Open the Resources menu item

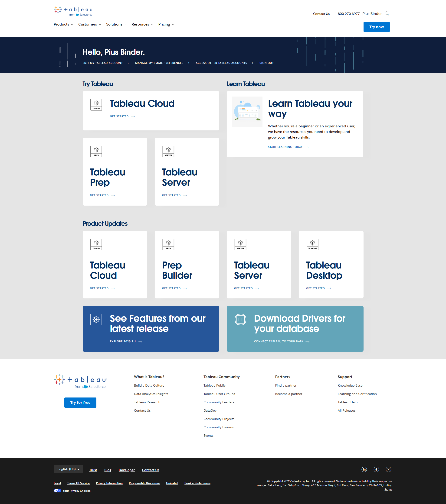point(142,24)
